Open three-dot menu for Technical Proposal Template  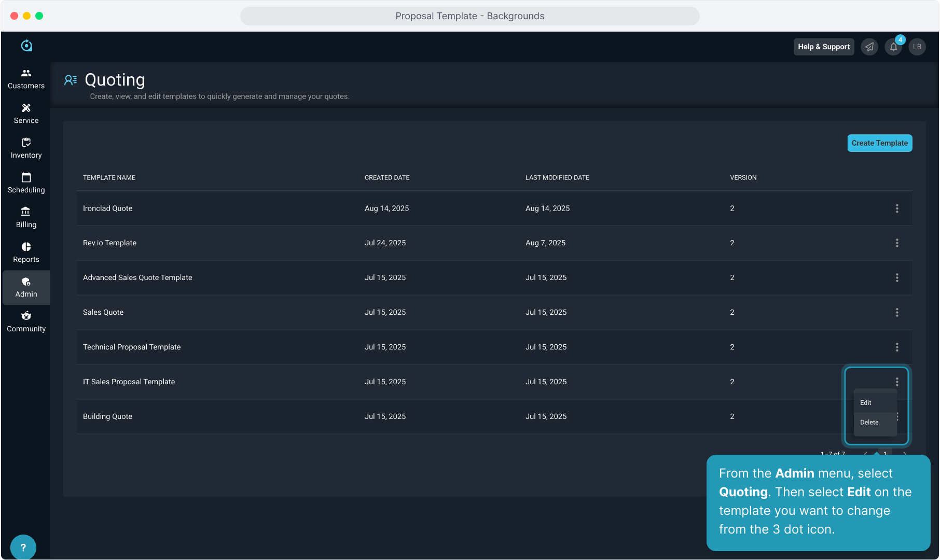click(897, 347)
